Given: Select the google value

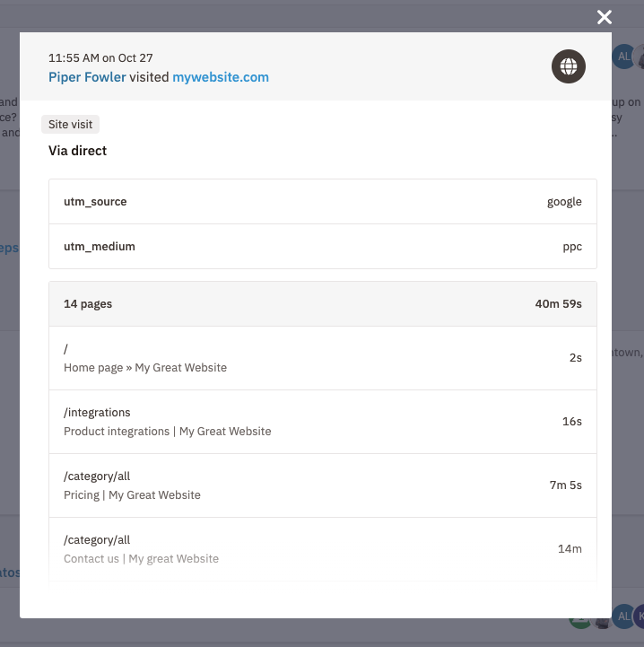Looking at the screenshot, I should coord(564,202).
